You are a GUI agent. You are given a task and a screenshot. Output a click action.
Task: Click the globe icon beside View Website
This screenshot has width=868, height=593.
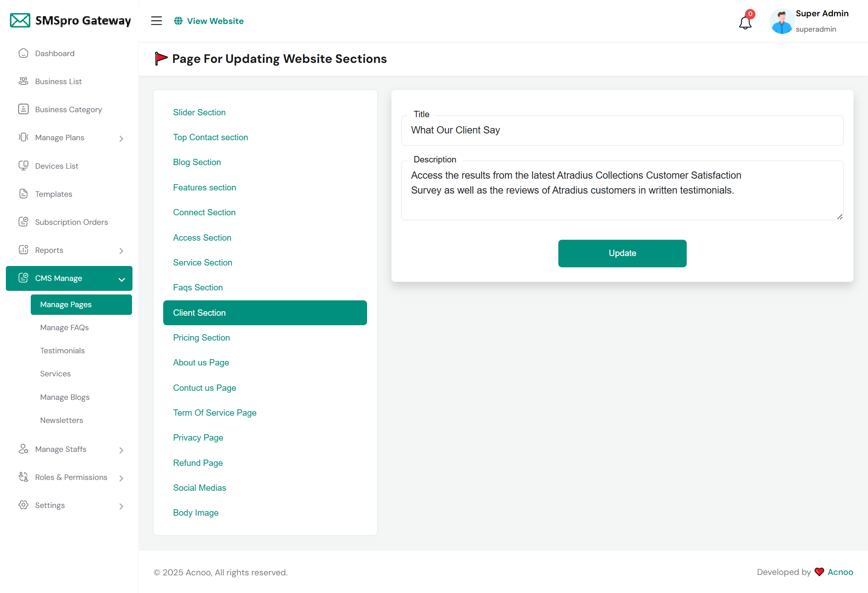[179, 21]
